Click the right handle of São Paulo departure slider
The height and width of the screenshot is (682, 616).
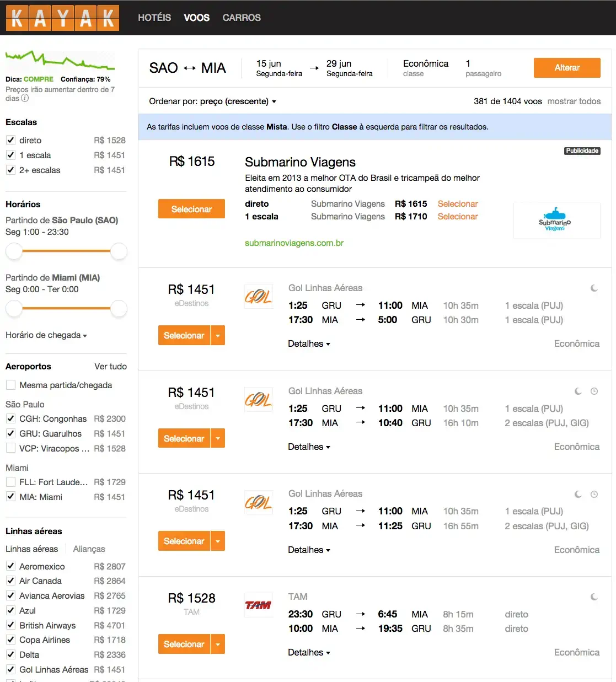point(119,251)
